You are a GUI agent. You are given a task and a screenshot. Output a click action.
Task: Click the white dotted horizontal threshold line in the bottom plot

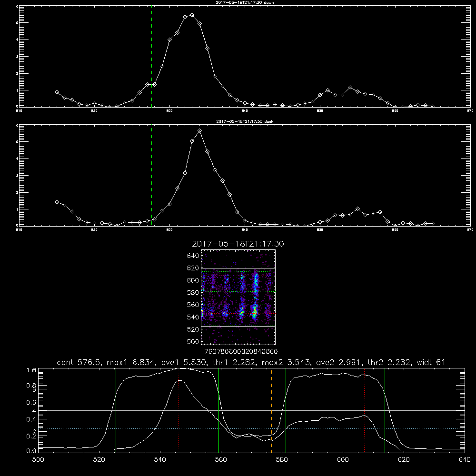pos(251,429)
